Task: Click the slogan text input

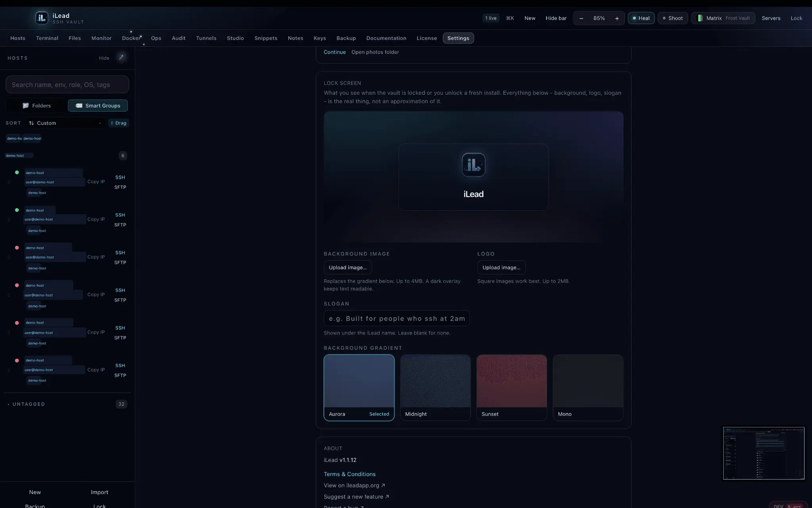Action: pyautogui.click(x=396, y=318)
